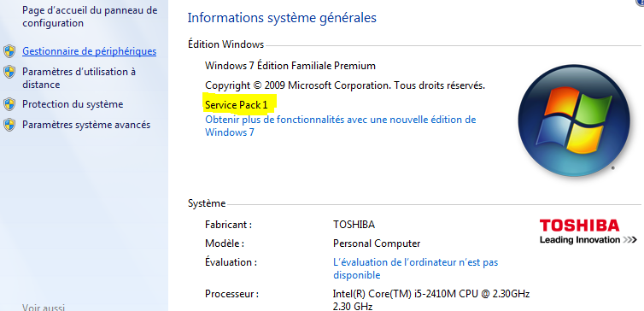Image resolution: width=644 pixels, height=311 pixels.
Task: Open Paramètres système avancés
Action: (86, 125)
